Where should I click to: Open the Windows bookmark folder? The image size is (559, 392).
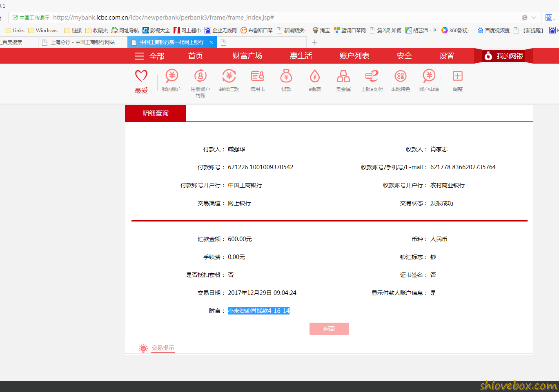click(43, 30)
